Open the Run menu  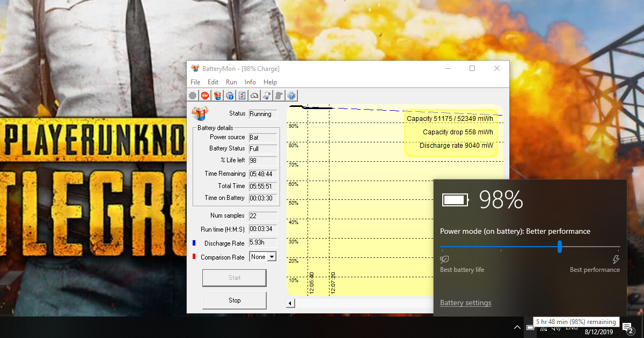pos(231,82)
